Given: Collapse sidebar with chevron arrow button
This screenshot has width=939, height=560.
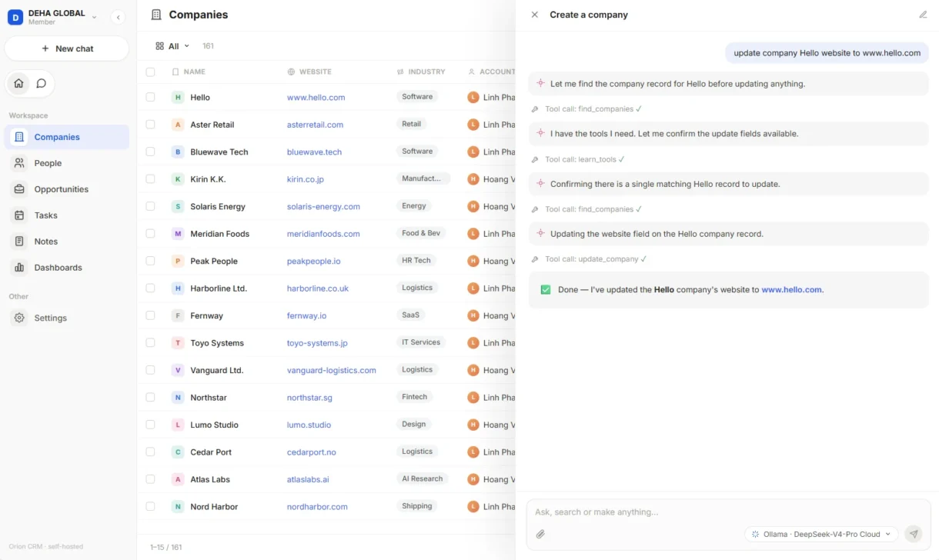Looking at the screenshot, I should (118, 17).
